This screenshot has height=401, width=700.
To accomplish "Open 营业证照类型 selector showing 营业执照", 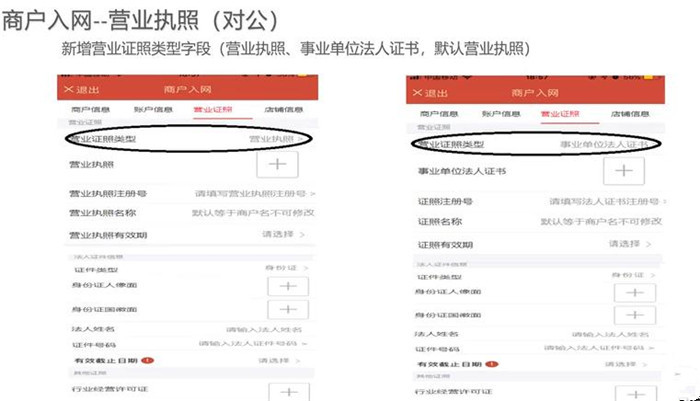I will tap(188, 139).
